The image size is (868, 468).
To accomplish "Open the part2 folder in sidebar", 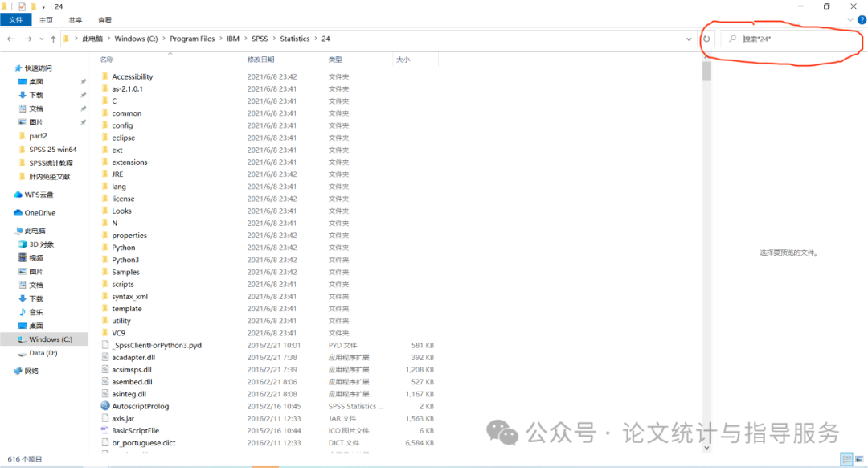I will pos(38,136).
